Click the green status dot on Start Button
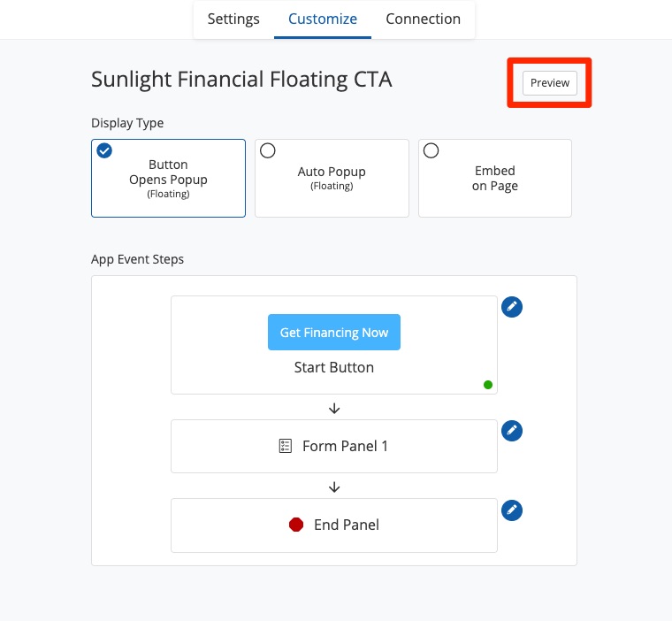The image size is (672, 621). click(x=488, y=385)
